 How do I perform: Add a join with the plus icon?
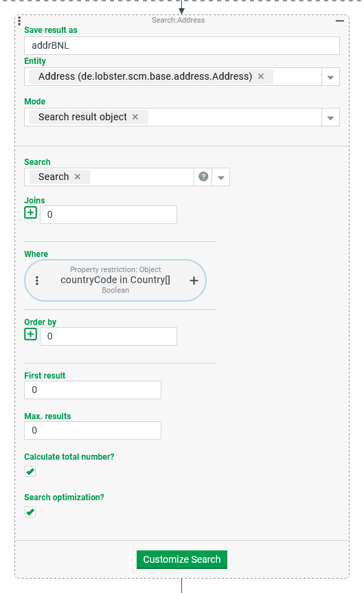pyautogui.click(x=31, y=212)
